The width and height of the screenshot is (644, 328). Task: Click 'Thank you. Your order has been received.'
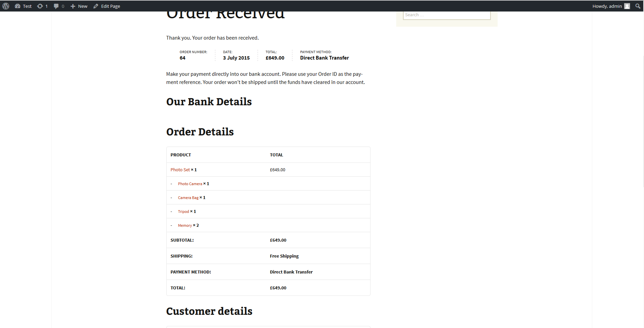[x=213, y=38]
